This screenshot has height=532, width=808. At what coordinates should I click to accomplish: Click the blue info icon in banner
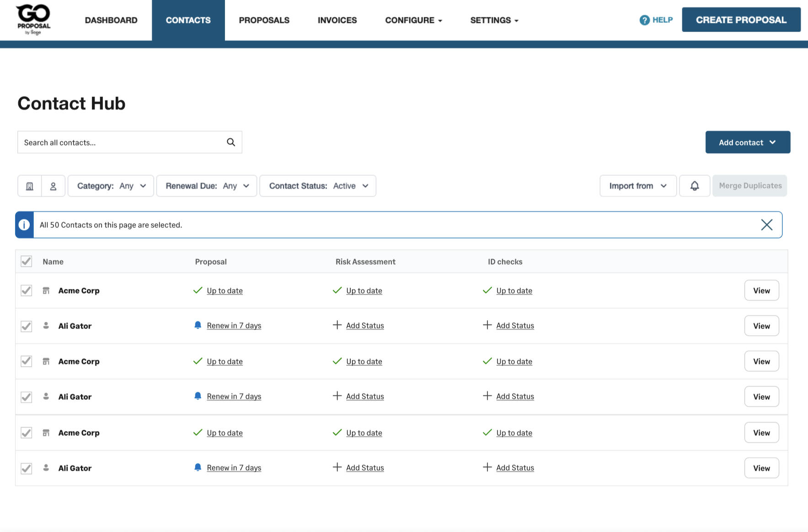24,225
